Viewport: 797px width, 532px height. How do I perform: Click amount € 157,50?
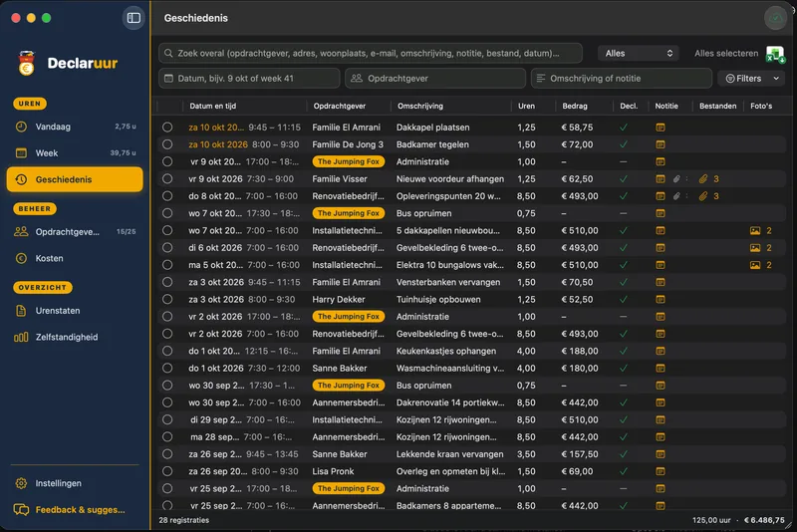click(x=580, y=454)
